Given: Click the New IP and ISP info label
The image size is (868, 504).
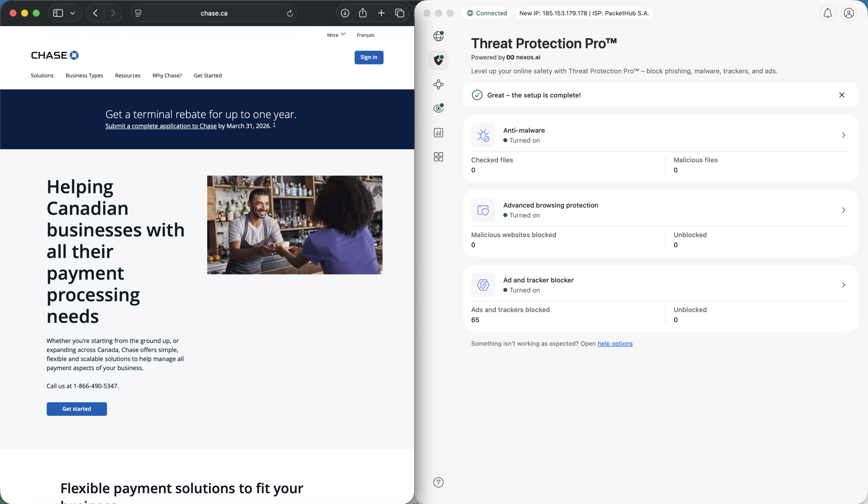Looking at the screenshot, I should point(584,13).
